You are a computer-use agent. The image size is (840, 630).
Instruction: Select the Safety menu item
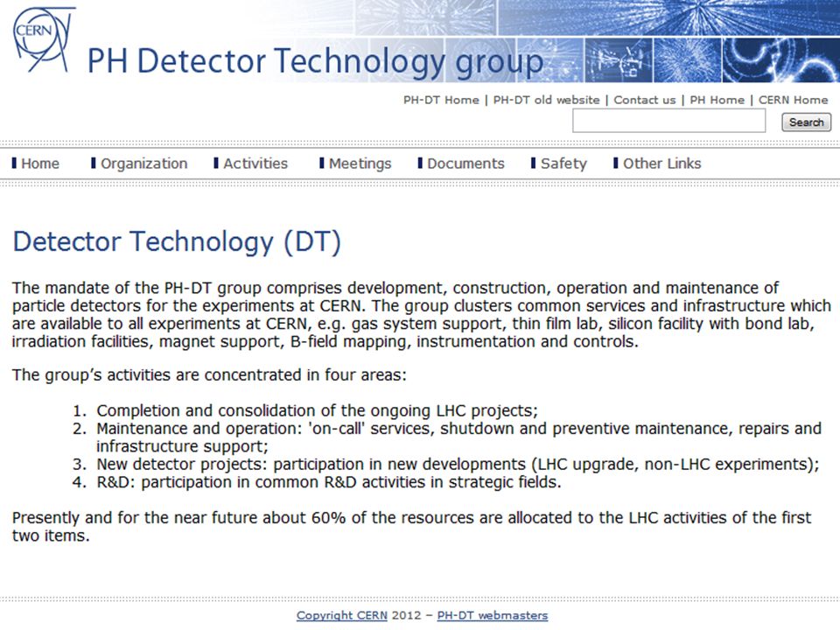tap(559, 164)
